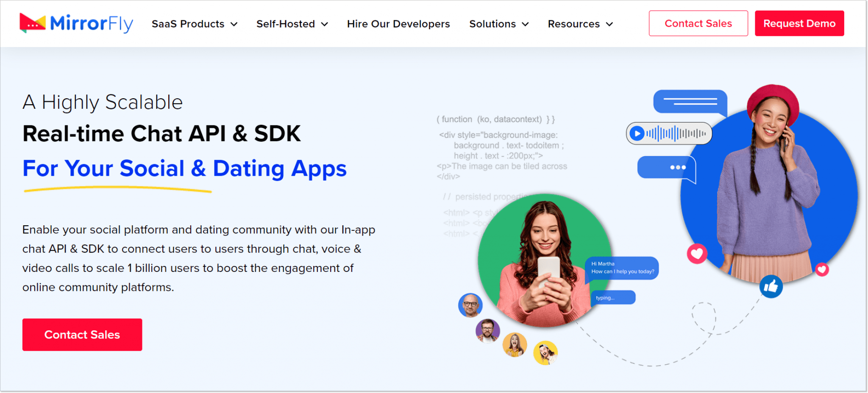Click the bald man's avatar thumbnail
Image resolution: width=868 pixels, height=393 pixels.
tap(470, 305)
